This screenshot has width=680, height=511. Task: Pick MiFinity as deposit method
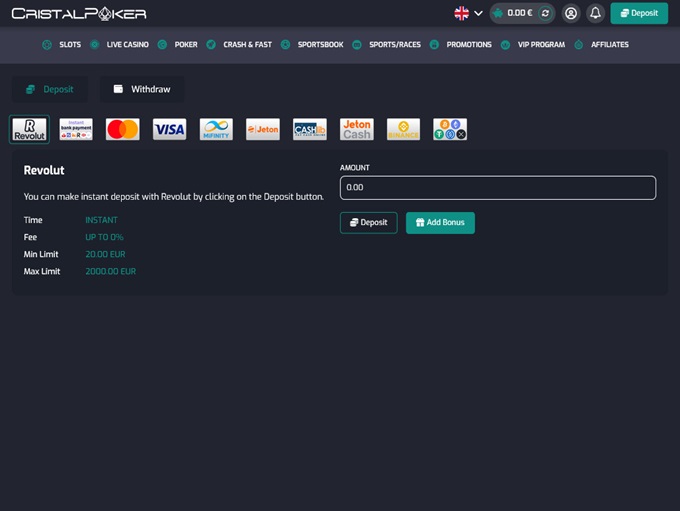pos(216,129)
